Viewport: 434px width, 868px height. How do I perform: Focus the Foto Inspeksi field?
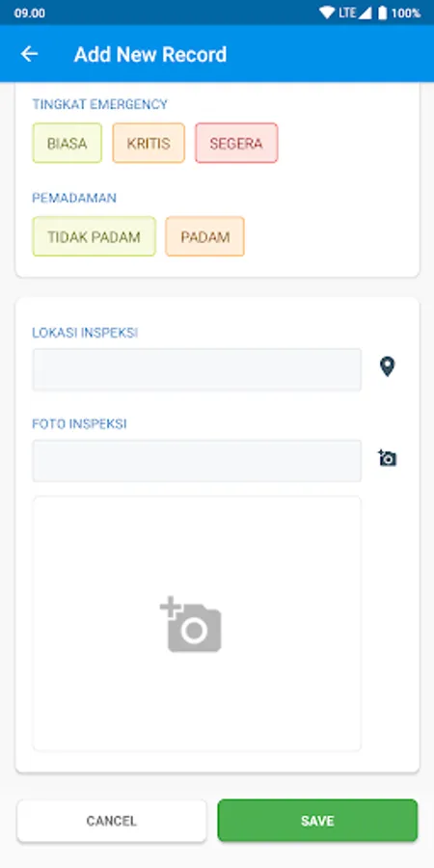tap(197, 461)
